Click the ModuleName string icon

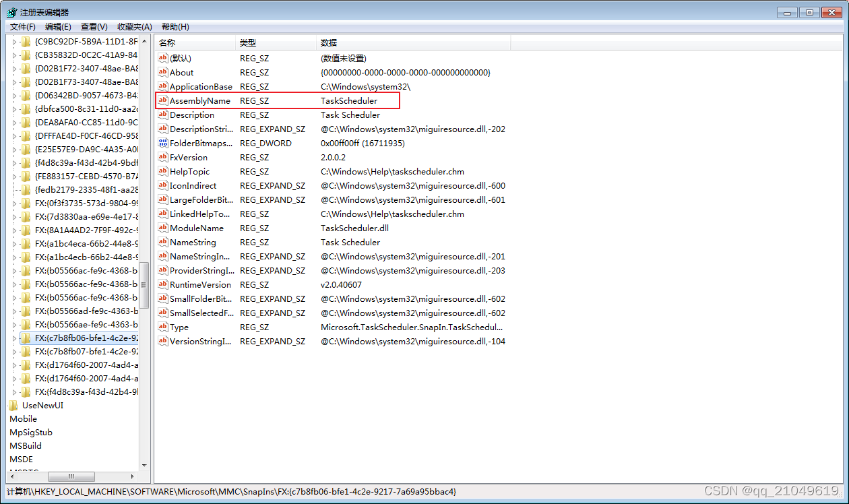click(x=162, y=228)
